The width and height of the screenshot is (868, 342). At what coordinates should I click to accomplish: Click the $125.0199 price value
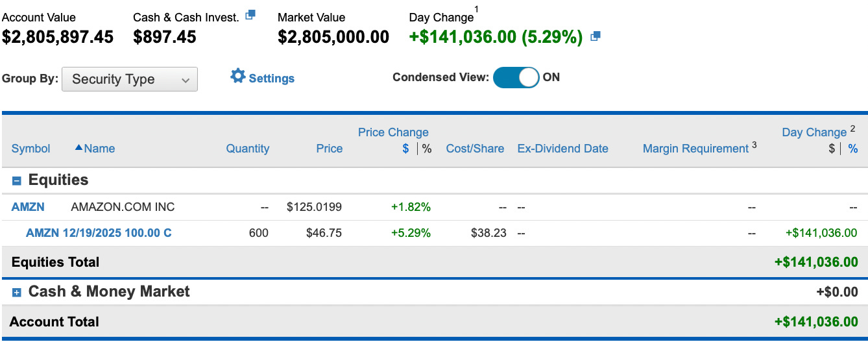[x=314, y=207]
